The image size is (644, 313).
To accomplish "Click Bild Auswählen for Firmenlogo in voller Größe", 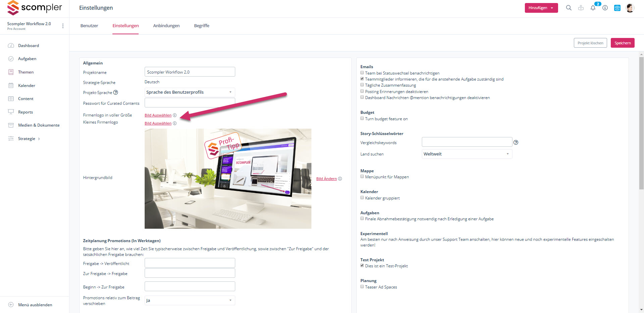I will (x=158, y=115).
